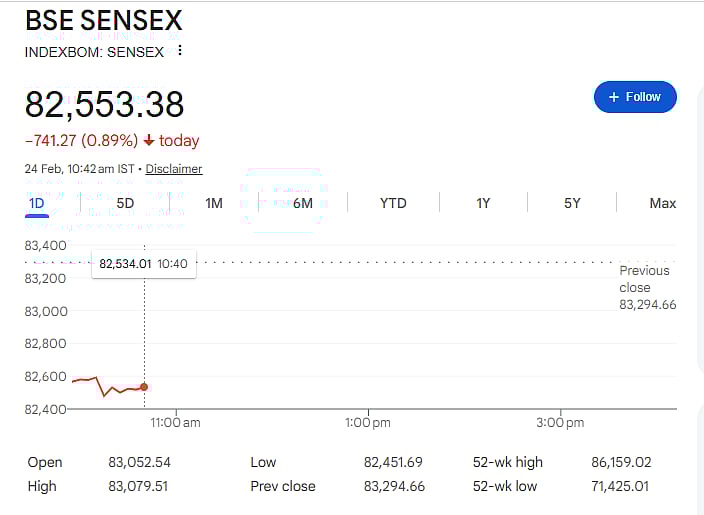Select the YTD chart range

tap(393, 203)
